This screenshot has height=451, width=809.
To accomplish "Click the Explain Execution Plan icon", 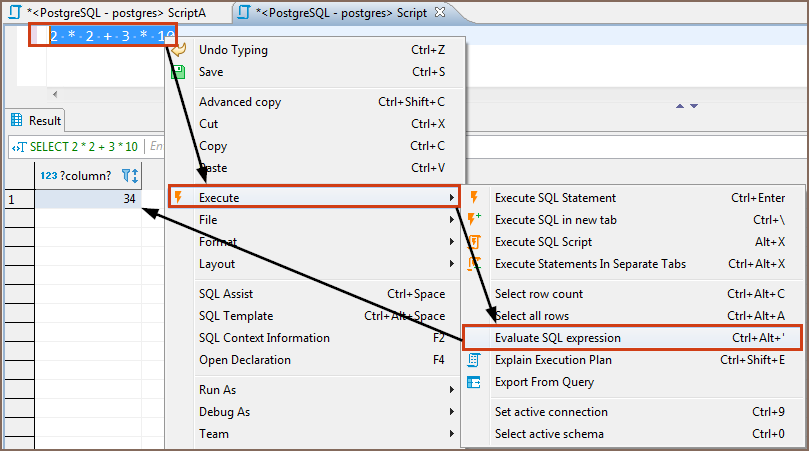I will 475,360.
